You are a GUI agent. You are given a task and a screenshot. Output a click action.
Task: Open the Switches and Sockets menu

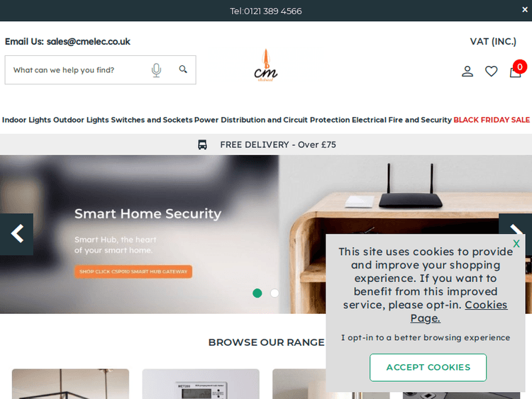point(152,120)
